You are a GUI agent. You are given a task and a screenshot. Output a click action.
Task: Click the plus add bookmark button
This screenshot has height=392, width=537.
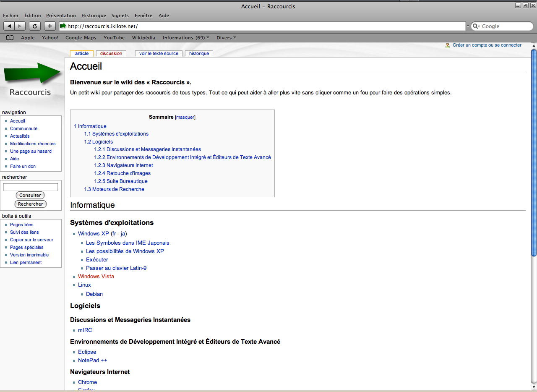click(50, 26)
